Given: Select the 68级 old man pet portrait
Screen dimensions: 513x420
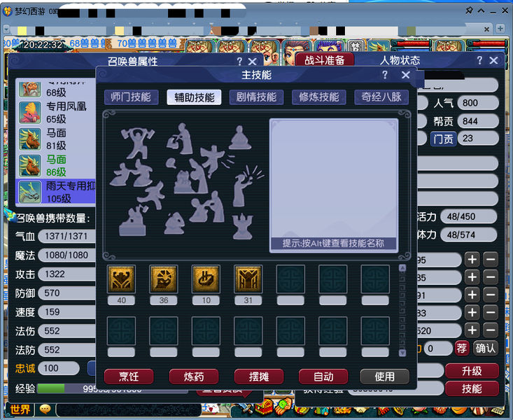Looking at the screenshot, I should tap(30, 90).
